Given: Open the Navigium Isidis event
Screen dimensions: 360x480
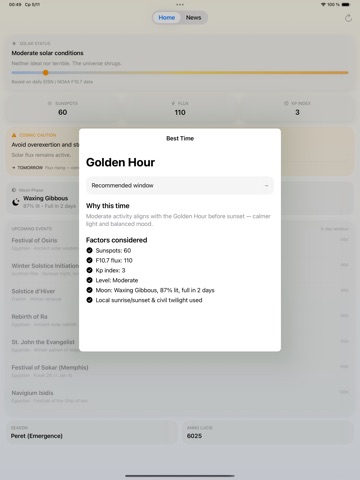Looking at the screenshot, I should tap(180, 396).
